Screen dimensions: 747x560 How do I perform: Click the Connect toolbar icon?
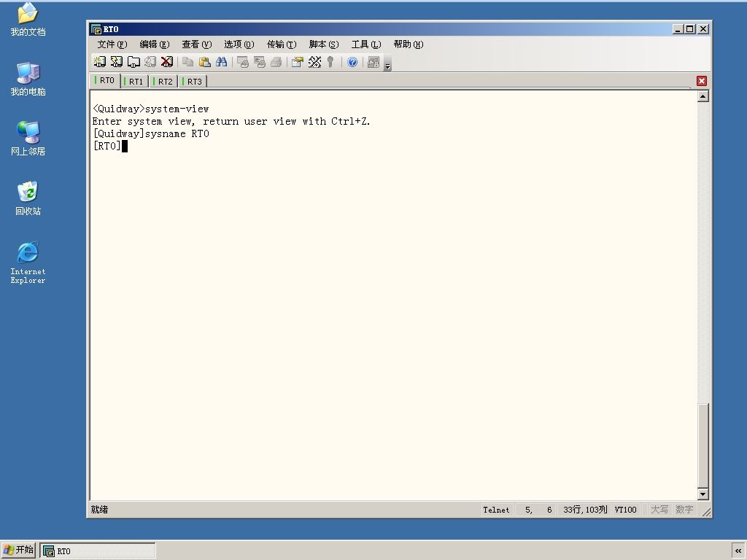click(x=99, y=62)
